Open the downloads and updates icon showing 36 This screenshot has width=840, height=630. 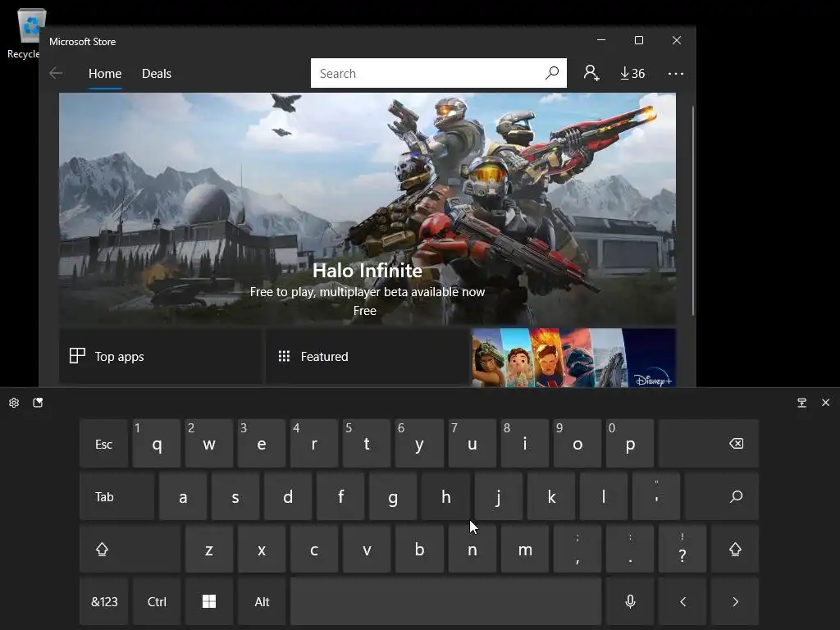(632, 73)
